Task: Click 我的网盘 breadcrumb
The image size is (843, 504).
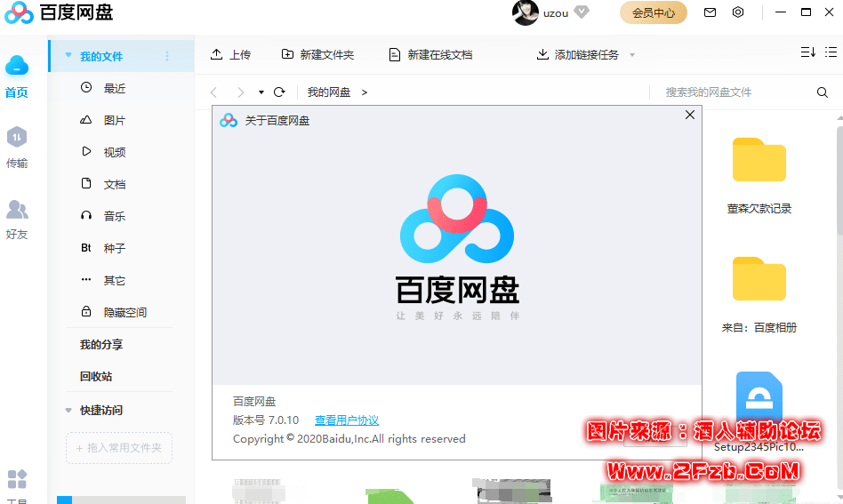Action: 329,92
